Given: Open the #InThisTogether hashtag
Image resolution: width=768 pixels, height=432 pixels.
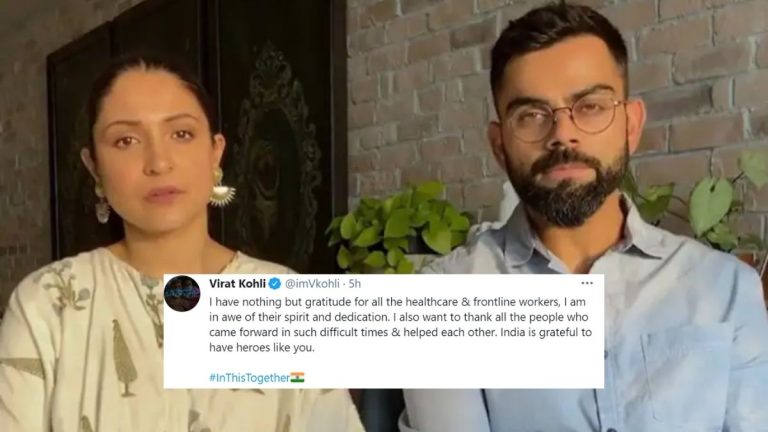Looking at the screenshot, I should pos(249,378).
